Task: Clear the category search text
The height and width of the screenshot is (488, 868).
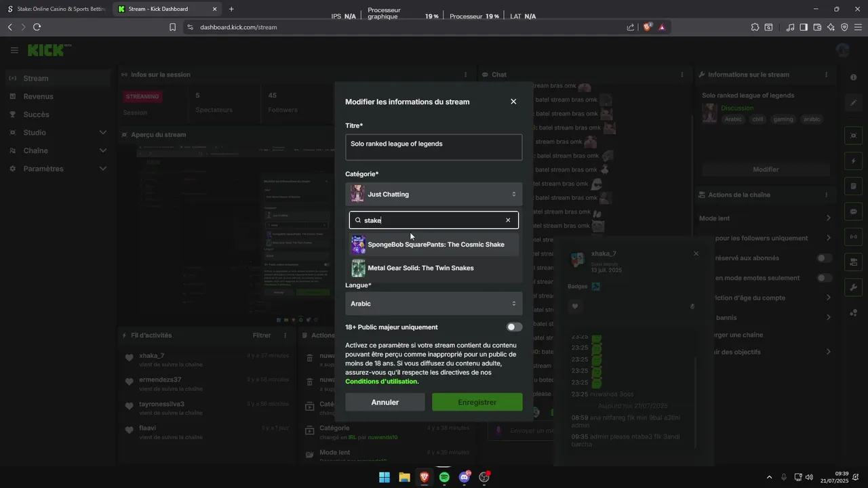Action: click(508, 220)
